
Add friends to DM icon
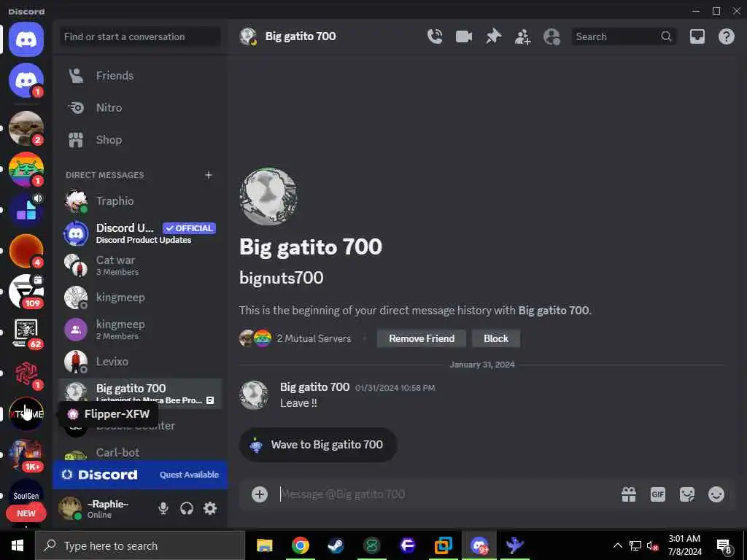point(522,36)
